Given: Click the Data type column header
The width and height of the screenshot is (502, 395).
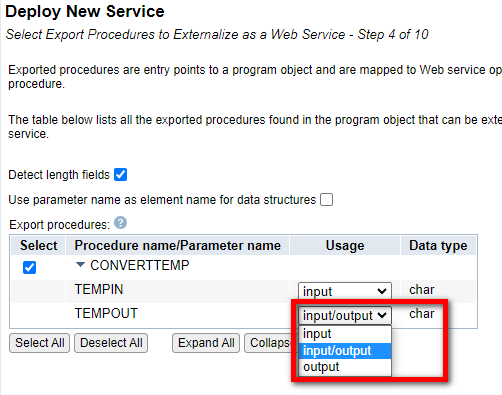Looking at the screenshot, I should [438, 246].
